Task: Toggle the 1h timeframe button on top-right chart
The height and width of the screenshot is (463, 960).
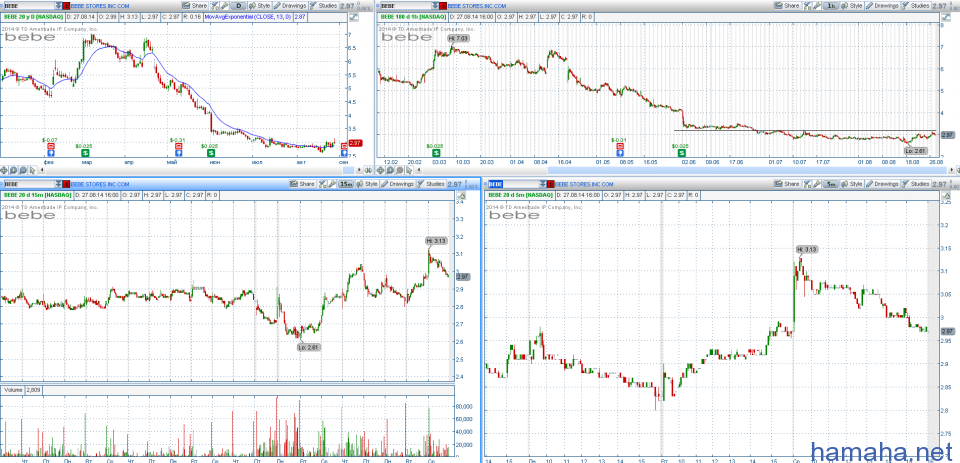Action: click(x=832, y=6)
